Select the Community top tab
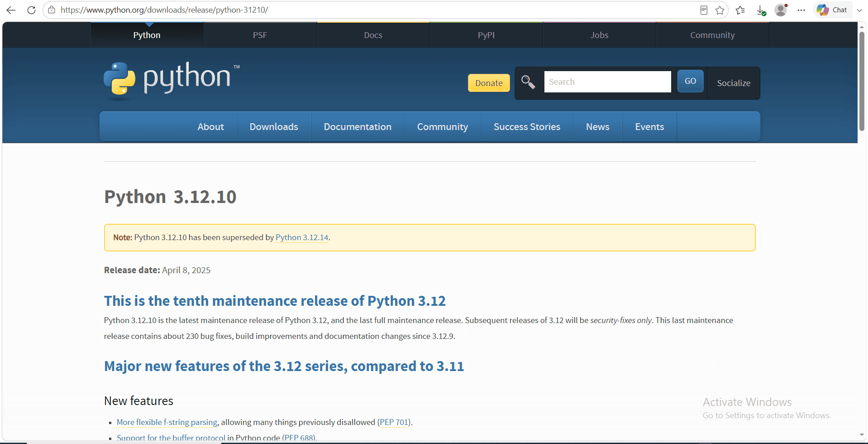The width and height of the screenshot is (868, 444). (712, 35)
